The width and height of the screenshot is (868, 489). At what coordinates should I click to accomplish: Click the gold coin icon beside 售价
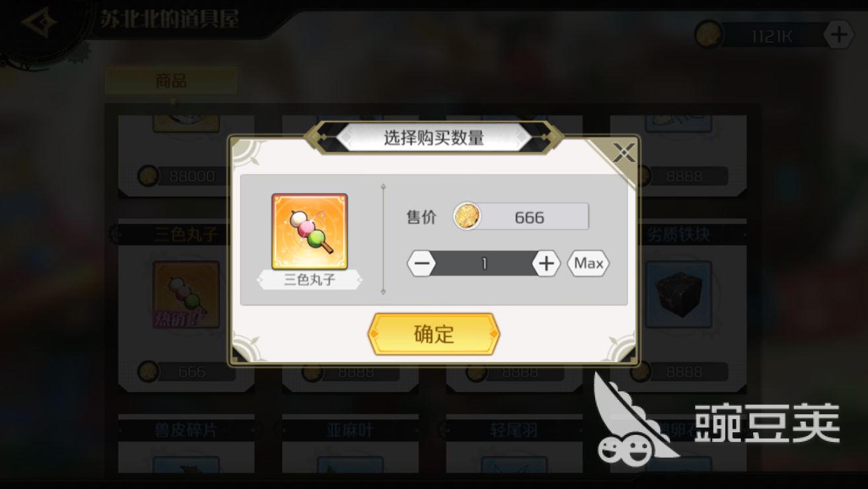click(x=468, y=217)
